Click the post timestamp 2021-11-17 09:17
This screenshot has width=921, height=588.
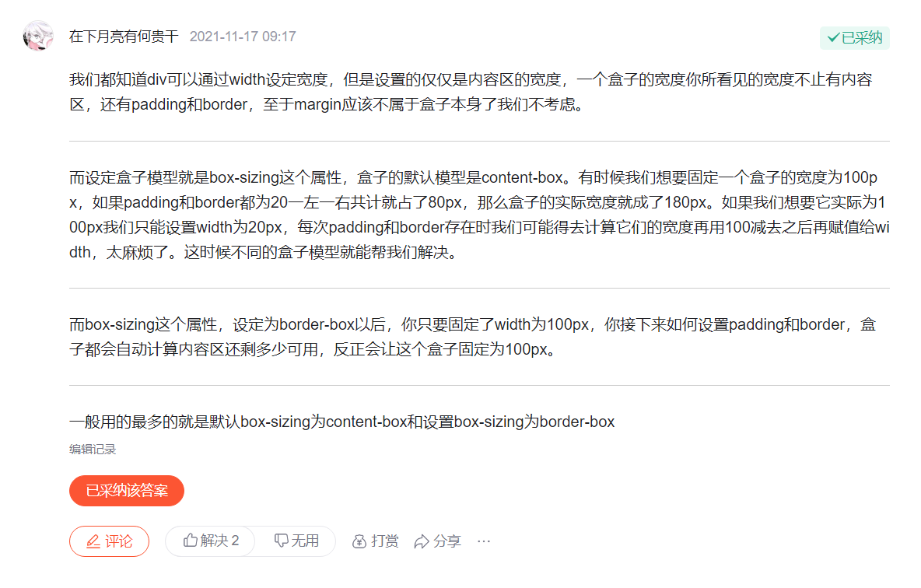(x=243, y=37)
